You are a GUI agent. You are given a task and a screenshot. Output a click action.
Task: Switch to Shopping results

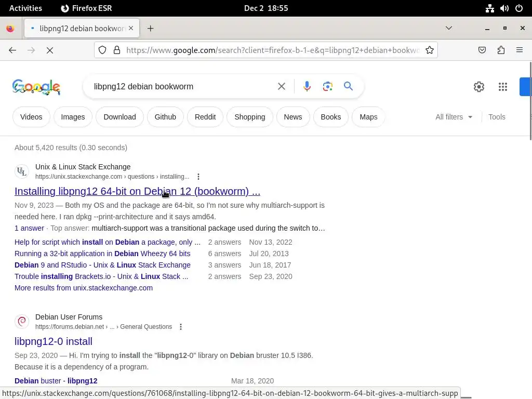pos(250,117)
